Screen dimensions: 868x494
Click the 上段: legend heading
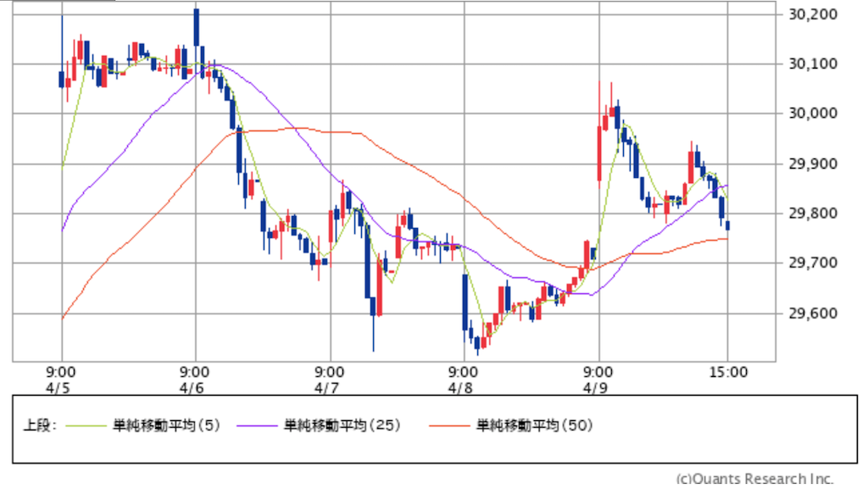coord(39,425)
